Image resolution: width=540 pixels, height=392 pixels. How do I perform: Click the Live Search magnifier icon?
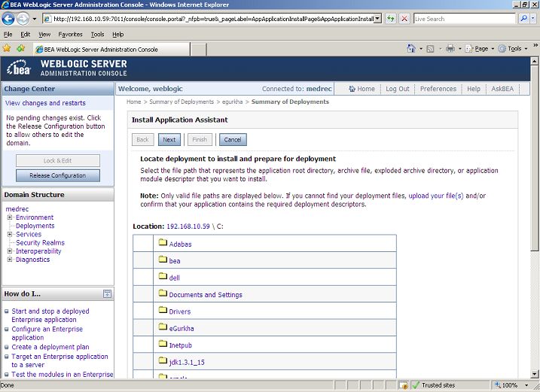point(523,19)
